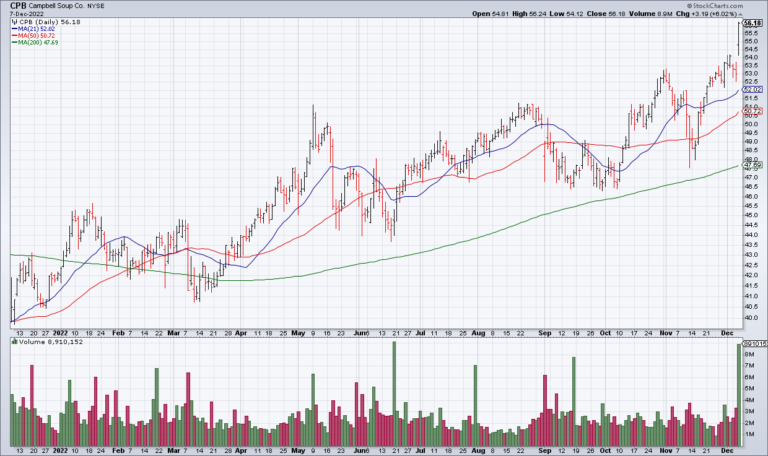Image resolution: width=768 pixels, height=456 pixels.
Task: Click the Open 54.81 value
Action: [490, 14]
